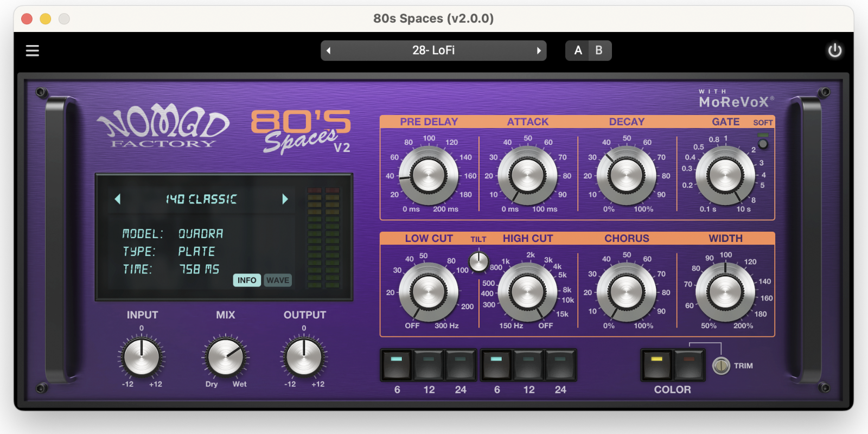Click the GATE knob

725,176
